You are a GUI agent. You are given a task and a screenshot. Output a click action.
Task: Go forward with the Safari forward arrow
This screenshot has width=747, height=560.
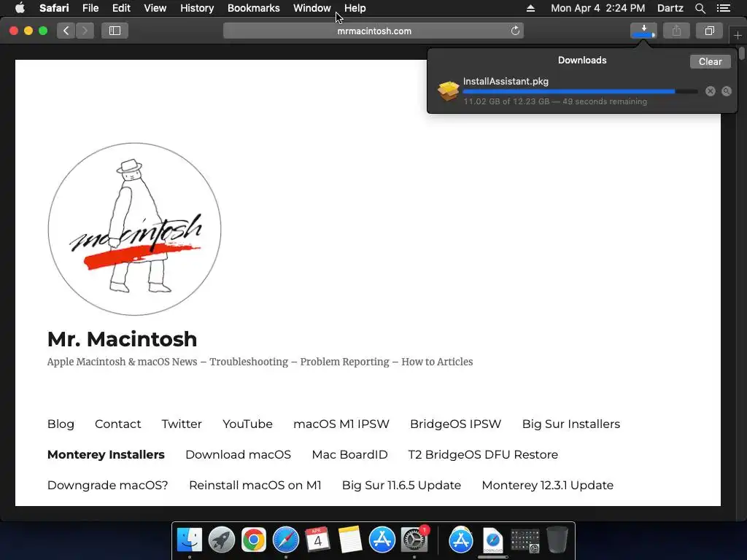[85, 31]
